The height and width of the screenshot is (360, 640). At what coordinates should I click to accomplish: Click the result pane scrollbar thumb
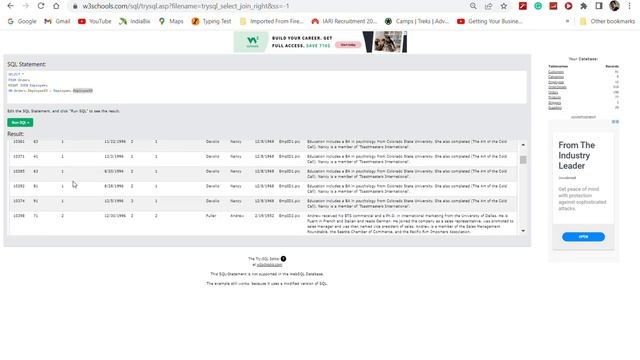(523, 160)
